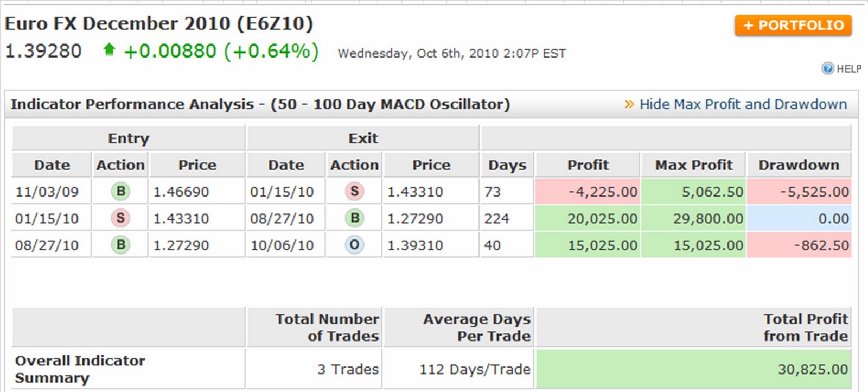The height and width of the screenshot is (392, 868).
Task: Click the Days column header
Action: pyautogui.click(x=507, y=165)
